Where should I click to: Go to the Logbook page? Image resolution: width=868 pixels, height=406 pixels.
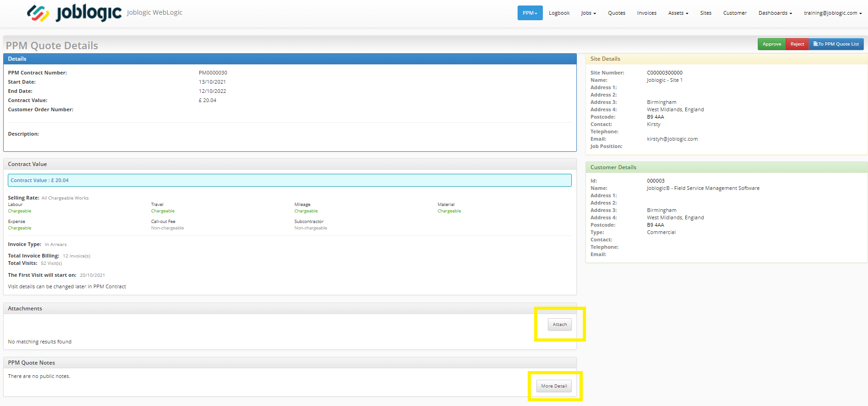[559, 13]
